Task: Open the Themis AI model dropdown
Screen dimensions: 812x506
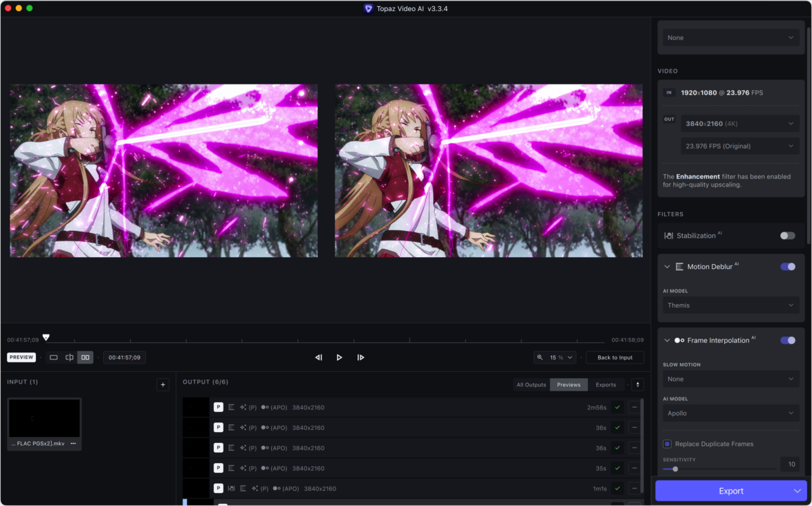Action: [730, 306]
